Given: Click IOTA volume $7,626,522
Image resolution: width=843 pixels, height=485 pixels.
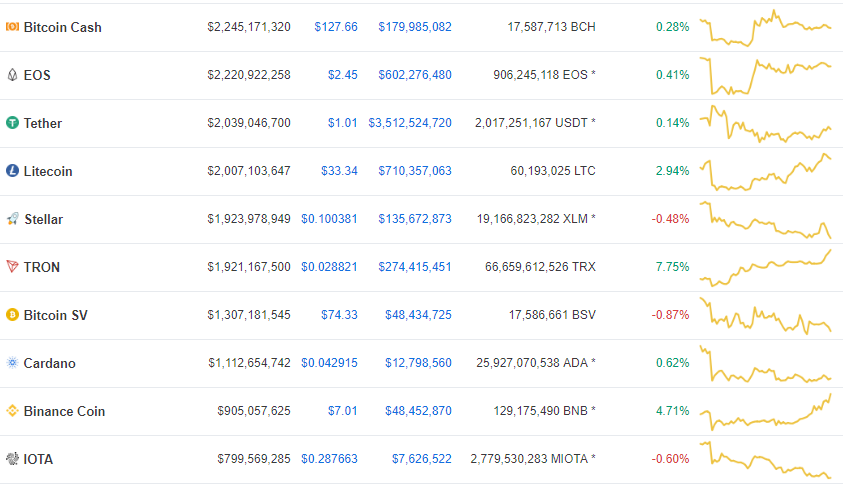Looking at the screenshot, I should click(422, 459).
